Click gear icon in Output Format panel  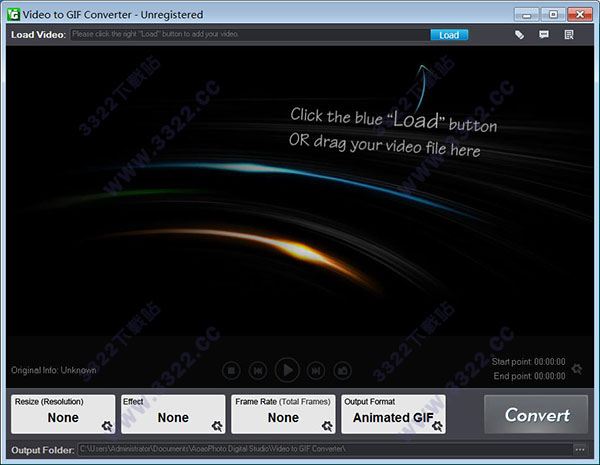tap(437, 426)
